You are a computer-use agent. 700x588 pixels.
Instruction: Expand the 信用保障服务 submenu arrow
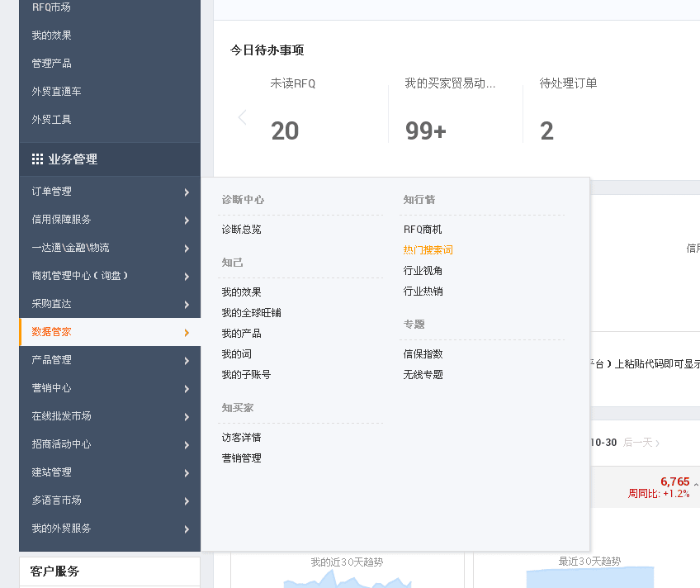pyautogui.click(x=187, y=220)
